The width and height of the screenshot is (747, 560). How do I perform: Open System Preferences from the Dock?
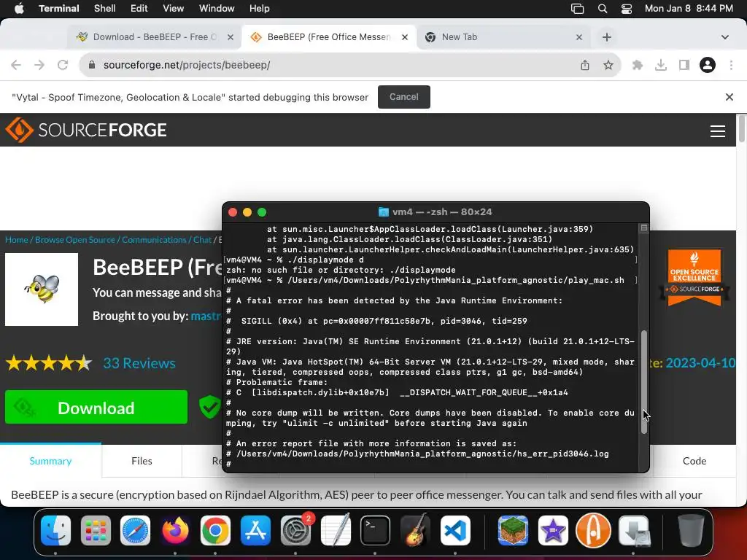click(295, 530)
